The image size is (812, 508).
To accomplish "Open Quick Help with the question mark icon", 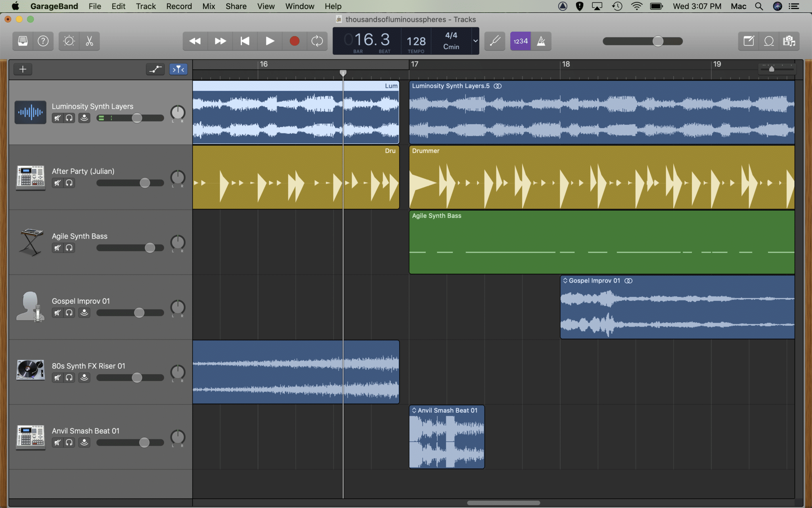I will (x=43, y=41).
